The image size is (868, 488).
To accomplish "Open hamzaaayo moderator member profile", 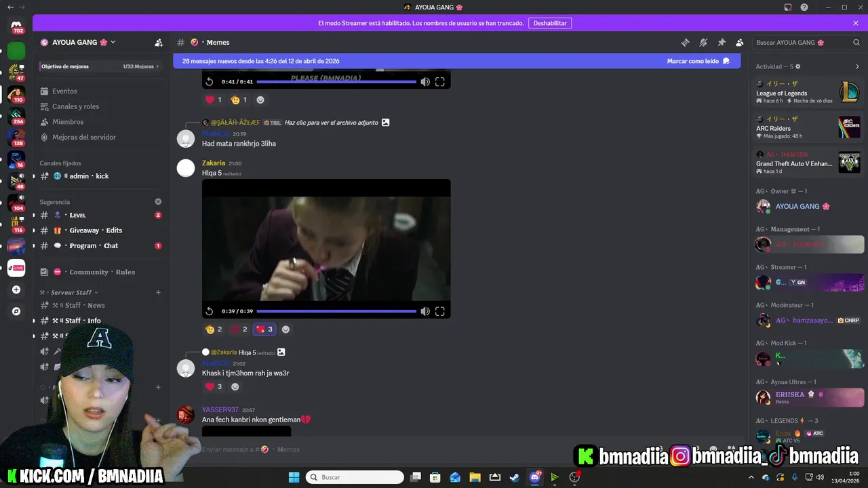I will click(809, 321).
